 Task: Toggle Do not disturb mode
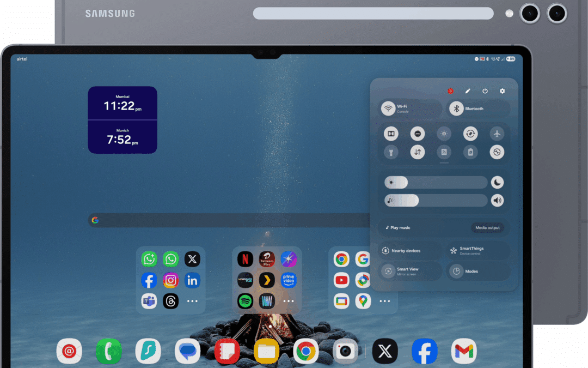pyautogui.click(x=418, y=134)
